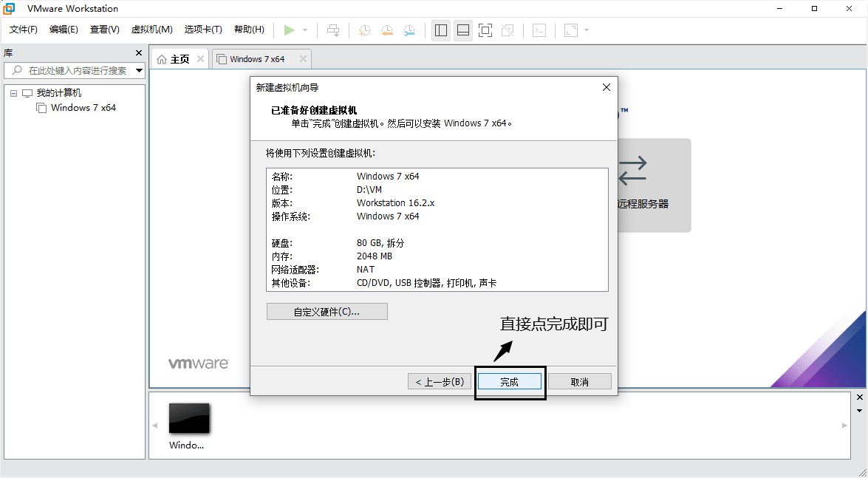
Task: Click the 完成 finish button
Action: point(509,382)
